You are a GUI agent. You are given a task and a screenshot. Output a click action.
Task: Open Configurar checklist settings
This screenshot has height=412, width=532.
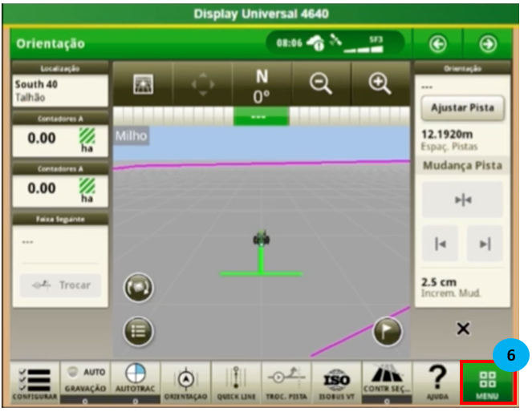(35, 382)
